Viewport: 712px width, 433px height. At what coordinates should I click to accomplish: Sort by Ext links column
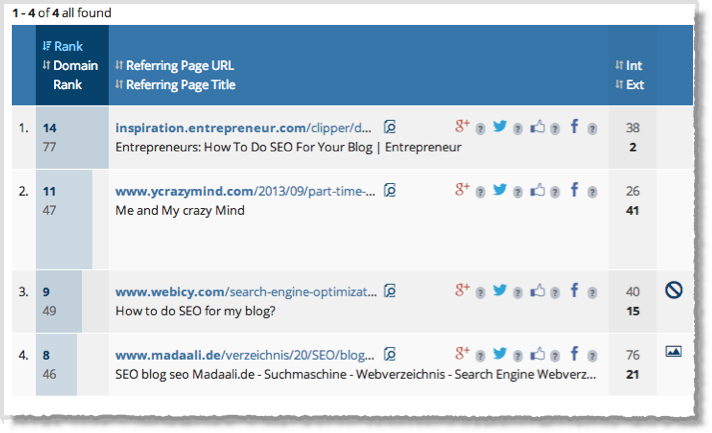tap(630, 85)
